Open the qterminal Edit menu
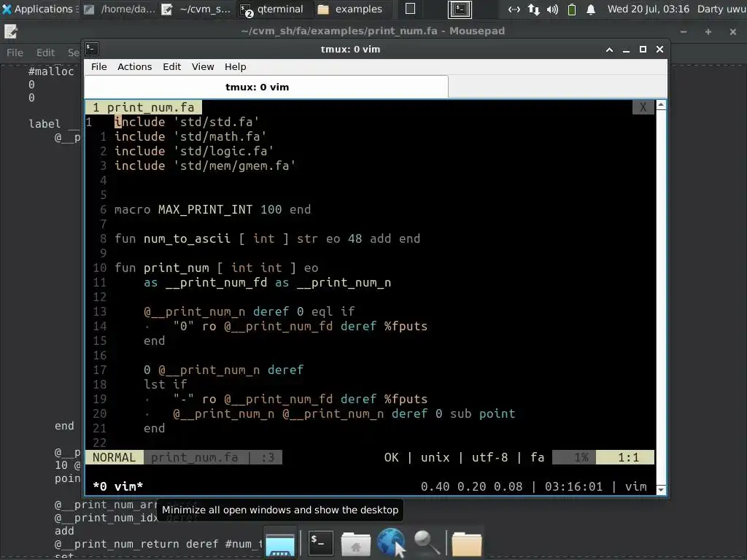The image size is (747, 560). click(x=172, y=66)
